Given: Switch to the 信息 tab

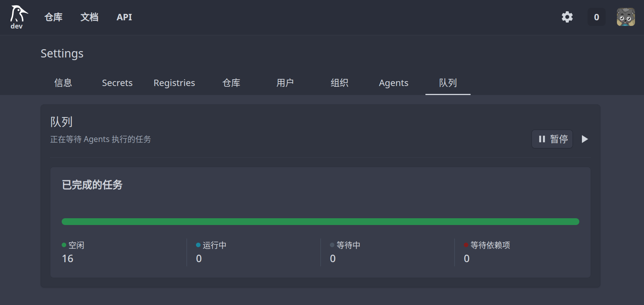Looking at the screenshot, I should 63,83.
